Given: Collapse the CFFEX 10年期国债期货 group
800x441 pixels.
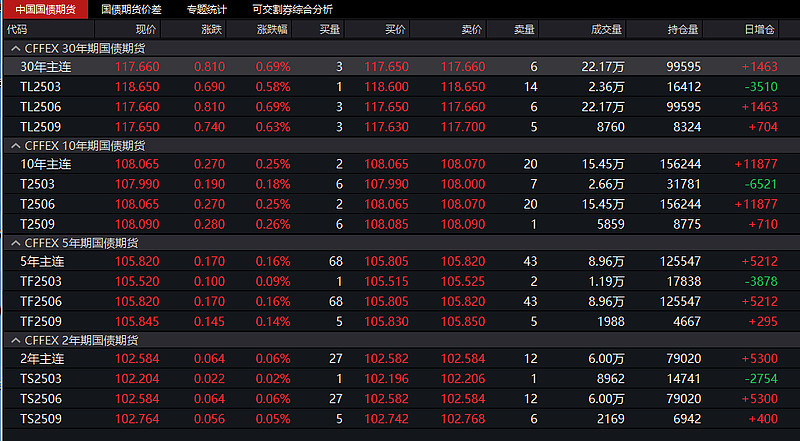Looking at the screenshot, I should 16,146.
